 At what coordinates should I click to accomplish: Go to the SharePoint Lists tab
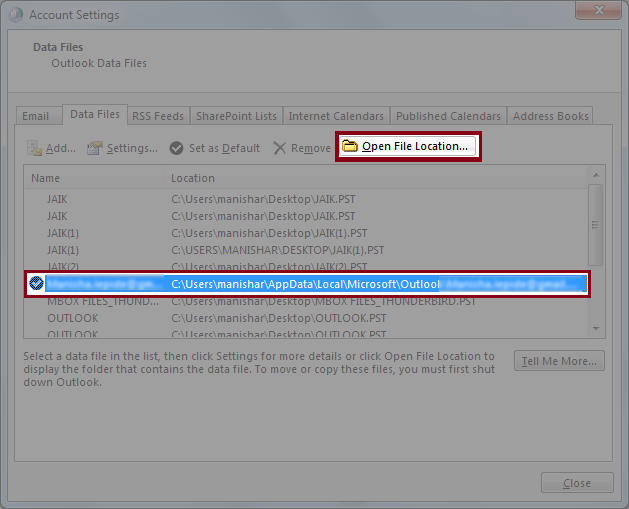tap(236, 116)
